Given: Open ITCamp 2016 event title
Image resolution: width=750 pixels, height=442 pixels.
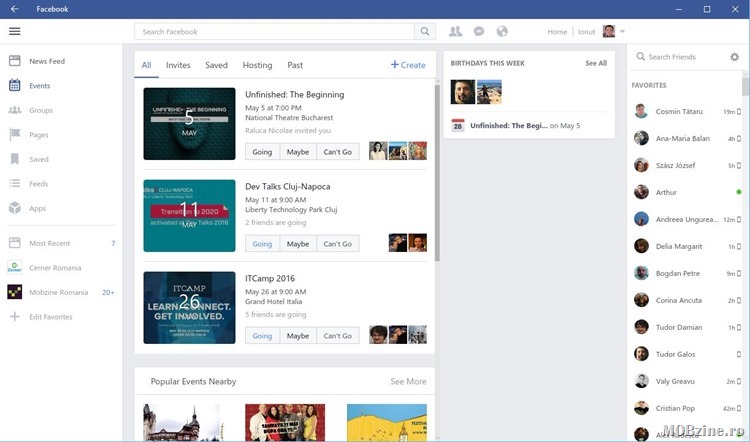Looking at the screenshot, I should (x=270, y=278).
